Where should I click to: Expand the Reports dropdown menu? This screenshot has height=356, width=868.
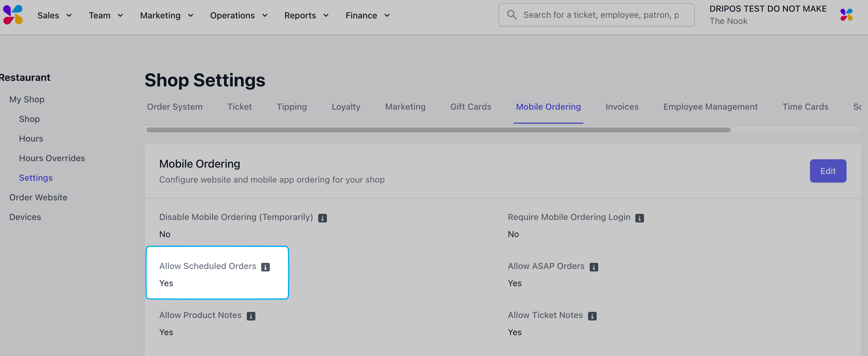coord(306,16)
